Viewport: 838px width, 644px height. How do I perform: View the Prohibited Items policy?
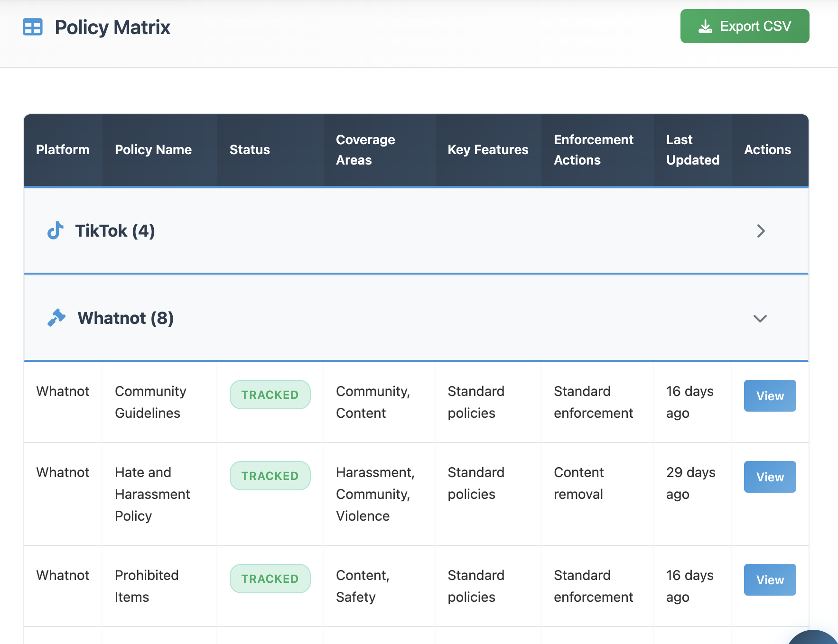coord(770,580)
